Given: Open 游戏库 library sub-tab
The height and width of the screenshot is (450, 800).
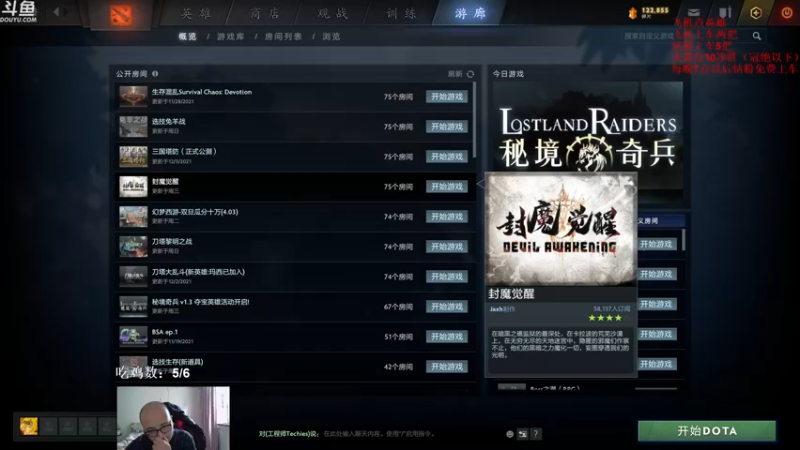Looking at the screenshot, I should [x=231, y=36].
